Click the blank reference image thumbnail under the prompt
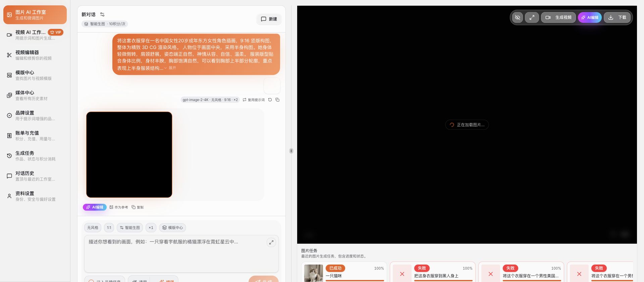644x282 pixels. [272, 86]
